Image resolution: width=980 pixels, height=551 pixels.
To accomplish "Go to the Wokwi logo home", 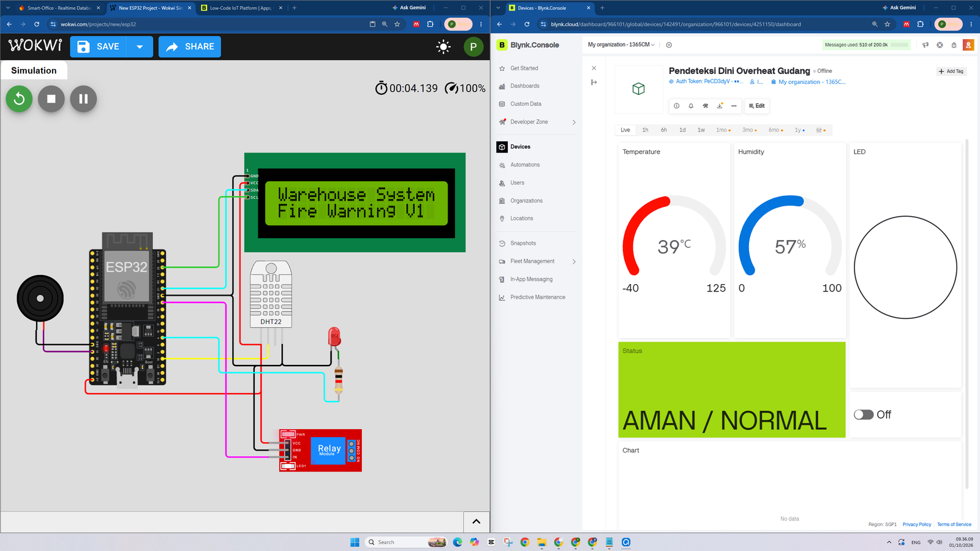I will (35, 45).
